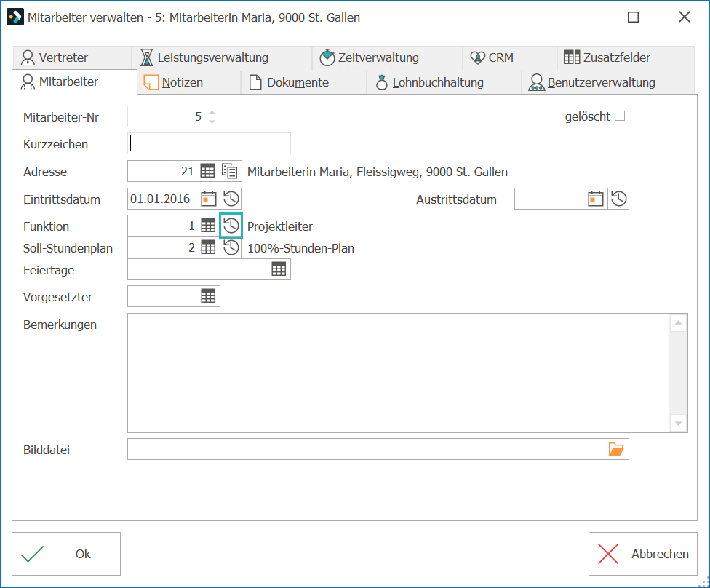Show history for Funktion field

(231, 226)
